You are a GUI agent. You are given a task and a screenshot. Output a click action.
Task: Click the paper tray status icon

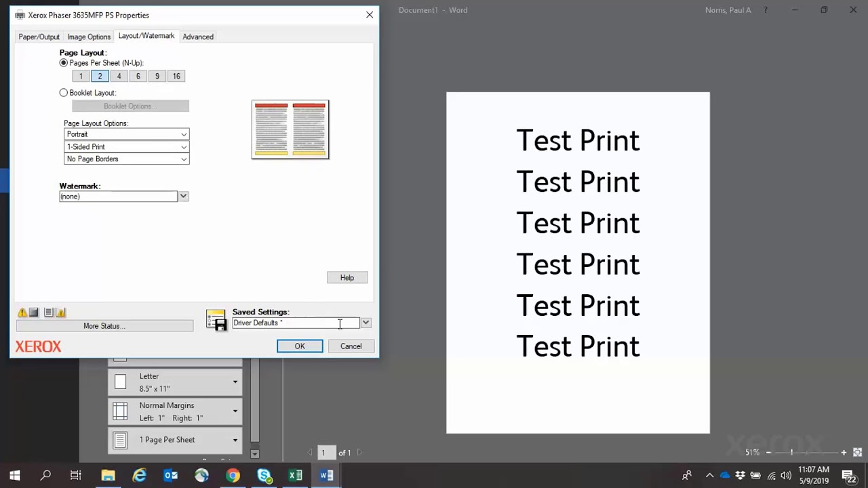coord(48,312)
